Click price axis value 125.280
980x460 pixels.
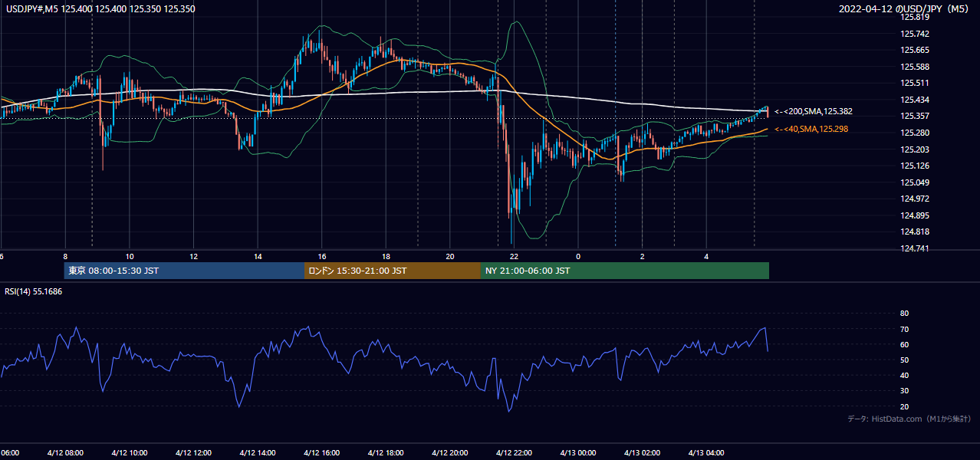click(915, 133)
